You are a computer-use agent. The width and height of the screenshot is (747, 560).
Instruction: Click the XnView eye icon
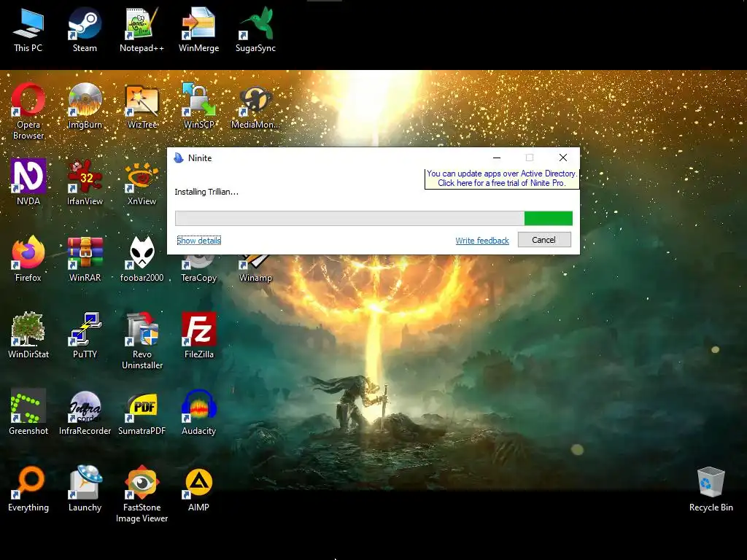pyautogui.click(x=142, y=176)
